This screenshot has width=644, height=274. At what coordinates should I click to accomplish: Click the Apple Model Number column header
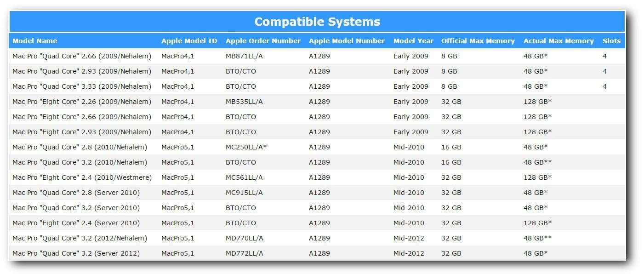pos(347,41)
